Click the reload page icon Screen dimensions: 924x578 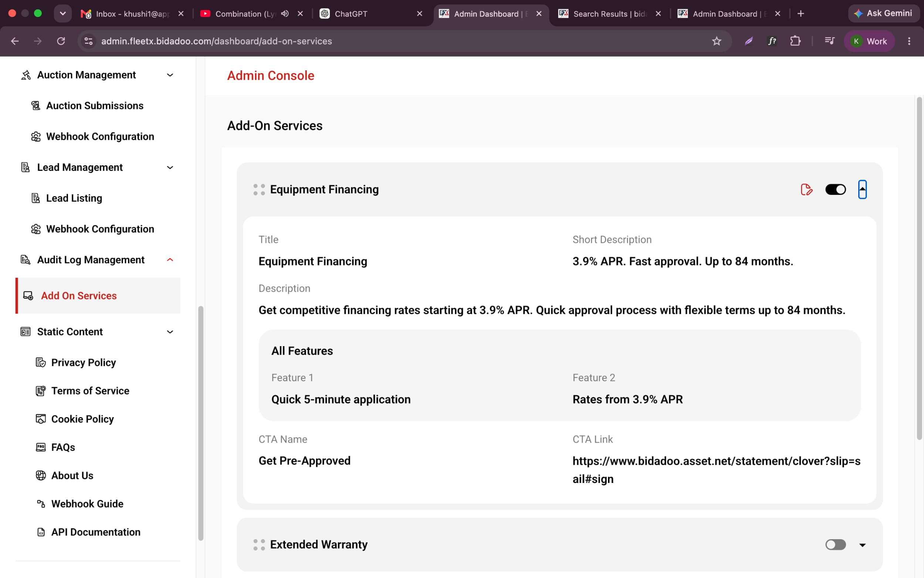point(61,41)
